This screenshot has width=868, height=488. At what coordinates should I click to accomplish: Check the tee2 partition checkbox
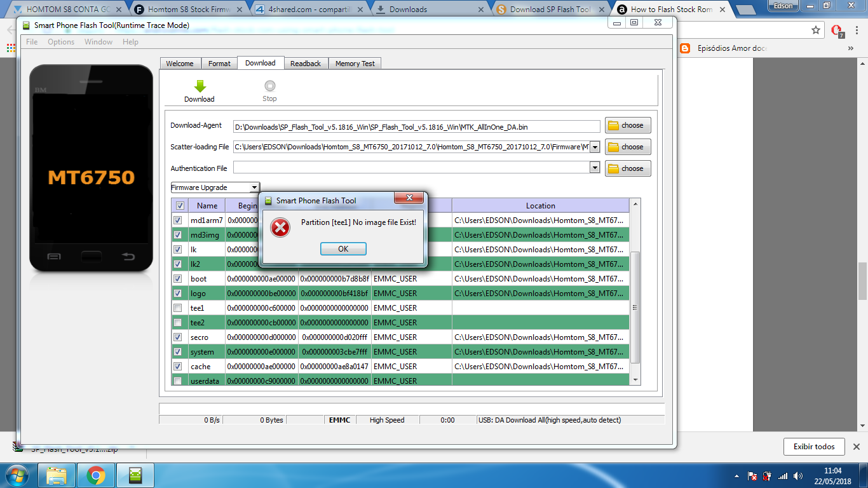(x=178, y=323)
